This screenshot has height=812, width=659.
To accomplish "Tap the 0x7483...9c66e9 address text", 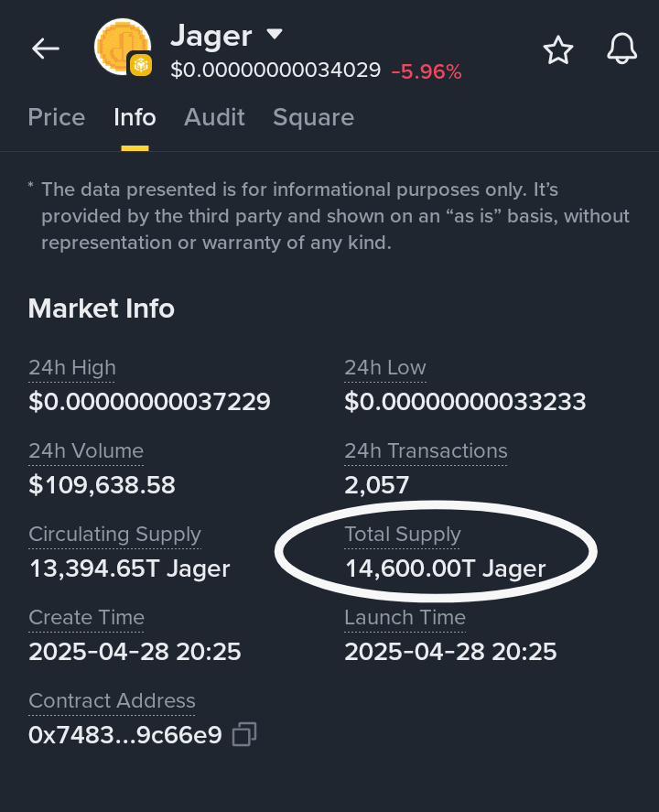I will click(125, 735).
